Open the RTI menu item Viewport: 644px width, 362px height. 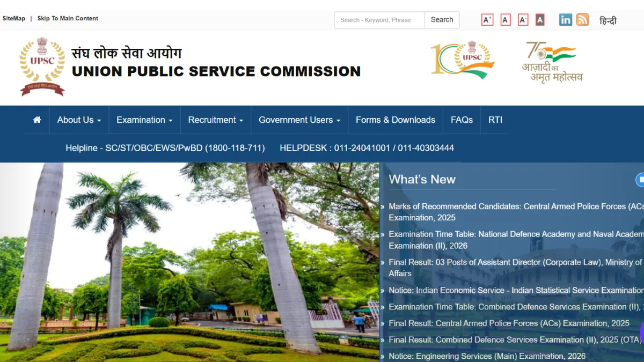pos(495,120)
